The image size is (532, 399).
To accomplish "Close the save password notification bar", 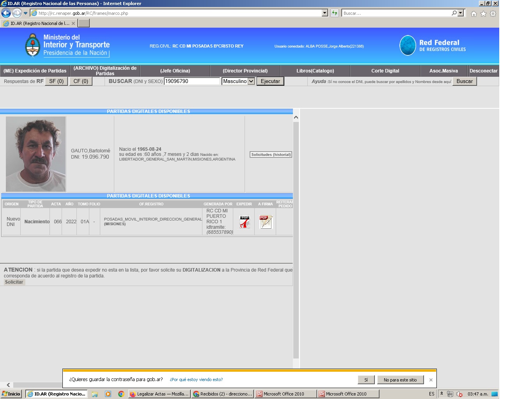I will click(x=431, y=380).
